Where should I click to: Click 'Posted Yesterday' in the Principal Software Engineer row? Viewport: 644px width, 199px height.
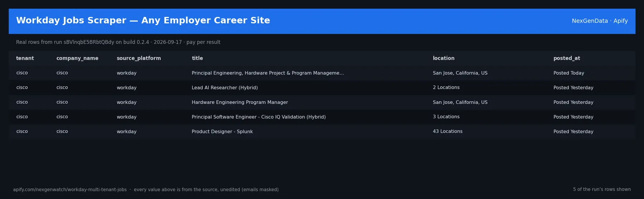point(574,117)
